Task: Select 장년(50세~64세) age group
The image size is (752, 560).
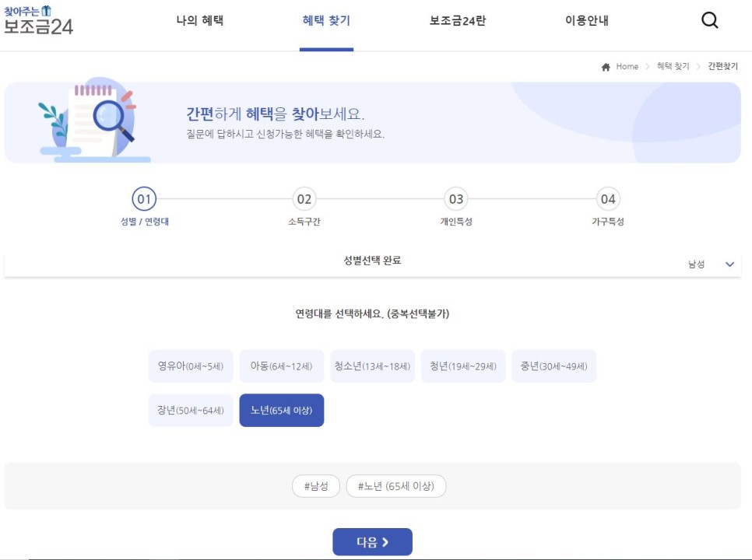Action: (x=191, y=410)
